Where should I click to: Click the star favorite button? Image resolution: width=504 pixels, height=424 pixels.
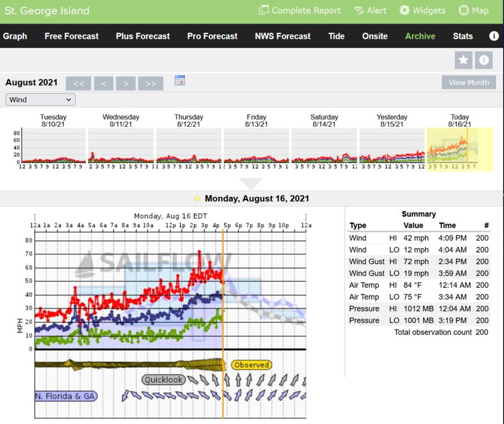(463, 60)
